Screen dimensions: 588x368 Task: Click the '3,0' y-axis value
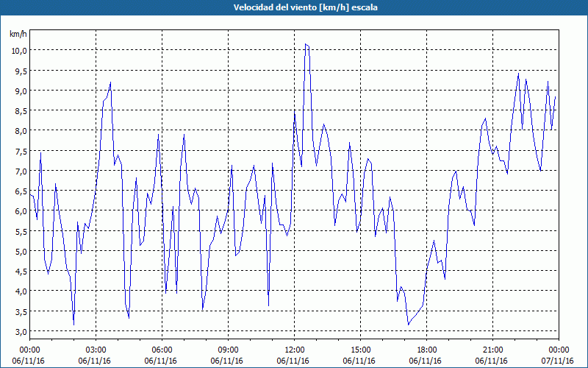[x=21, y=332]
